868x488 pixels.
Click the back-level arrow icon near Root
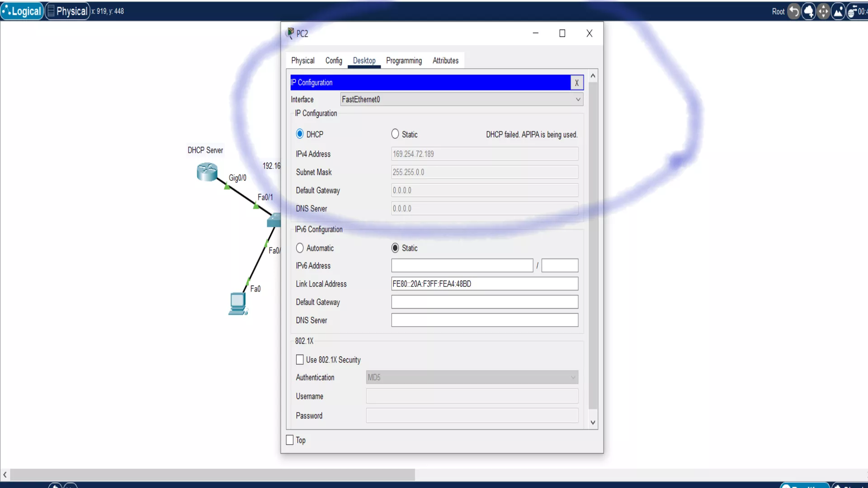coord(794,11)
